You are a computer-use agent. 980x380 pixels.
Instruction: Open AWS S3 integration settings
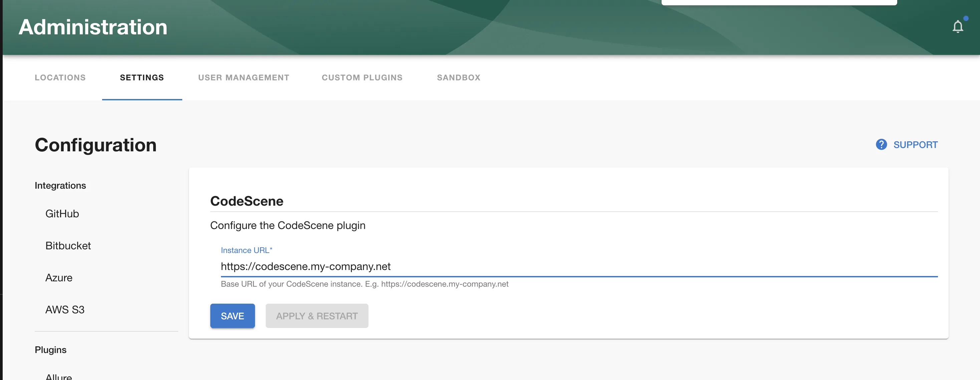[65, 310]
